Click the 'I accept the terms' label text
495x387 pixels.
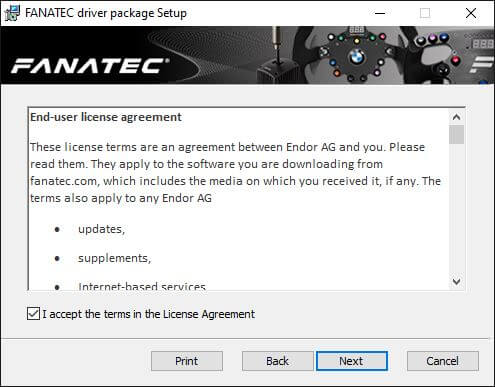click(149, 314)
